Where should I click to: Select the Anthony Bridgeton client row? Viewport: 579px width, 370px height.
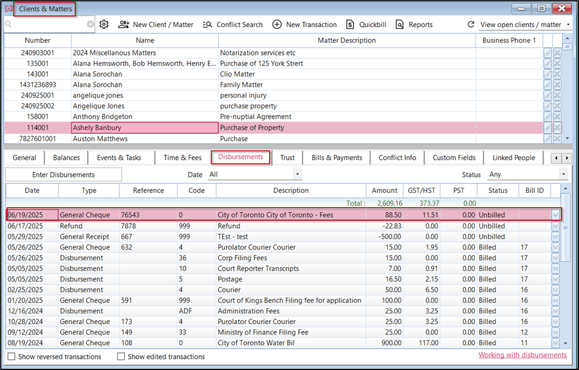(x=273, y=117)
